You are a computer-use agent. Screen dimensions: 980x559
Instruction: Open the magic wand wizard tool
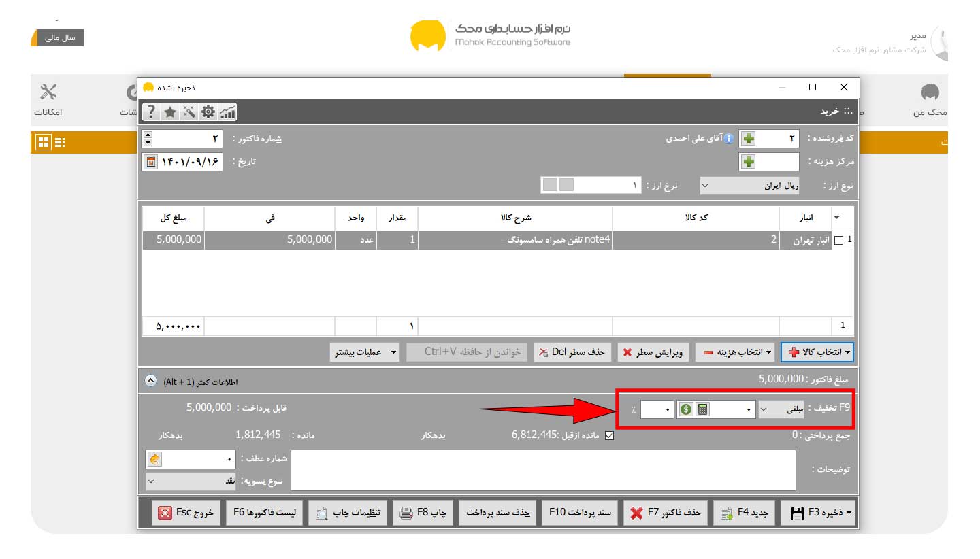(190, 112)
